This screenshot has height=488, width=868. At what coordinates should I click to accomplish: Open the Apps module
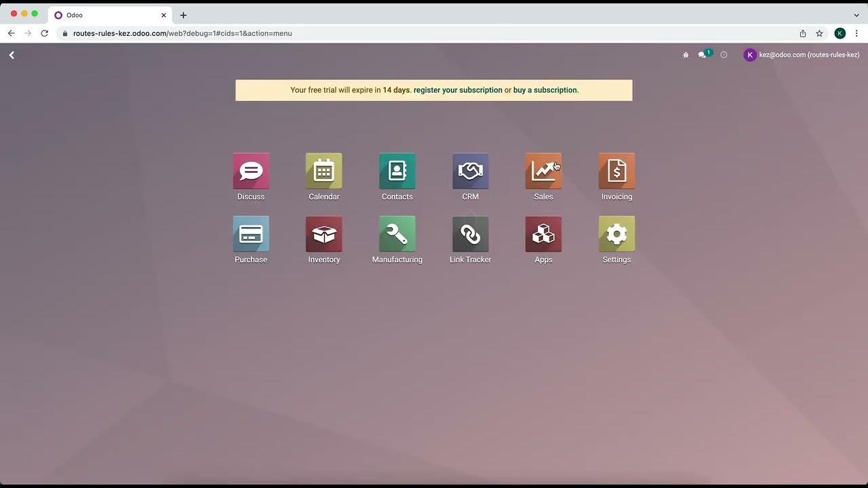pyautogui.click(x=544, y=235)
